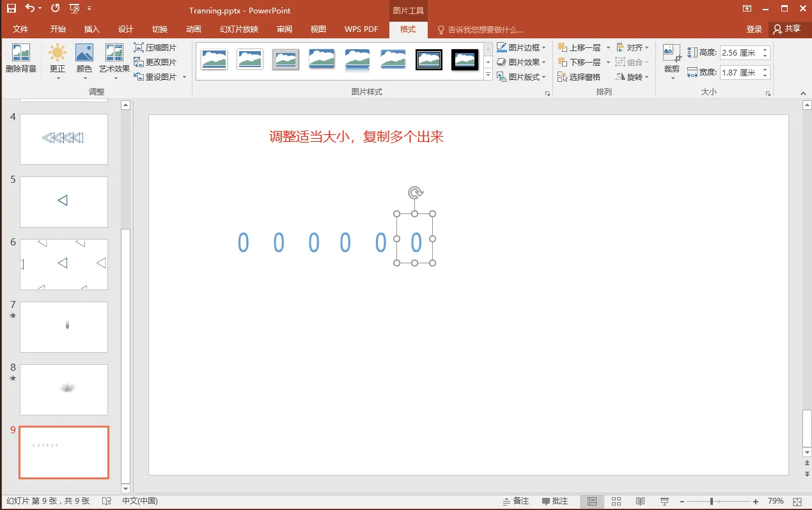Click the Share (共享) button

(x=787, y=29)
